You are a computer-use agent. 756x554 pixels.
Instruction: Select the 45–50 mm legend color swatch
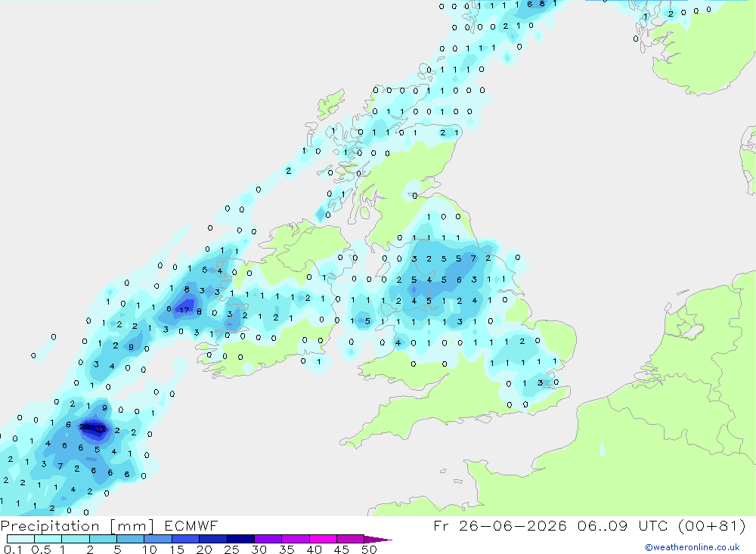[x=351, y=539]
